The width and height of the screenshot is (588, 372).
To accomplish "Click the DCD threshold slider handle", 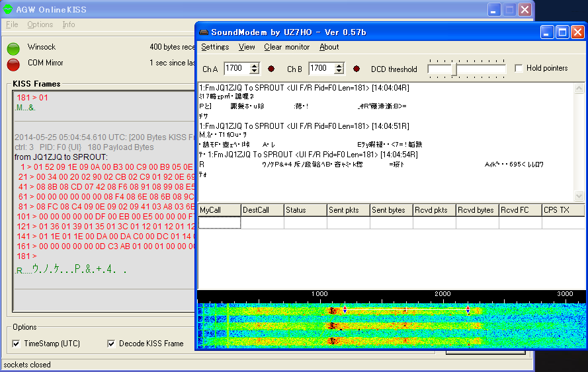I will [454, 69].
